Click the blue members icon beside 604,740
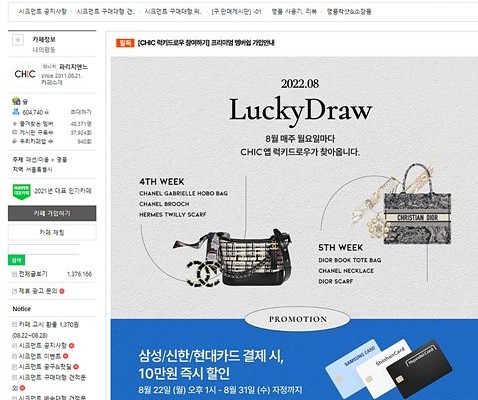Image resolution: width=478 pixels, height=400 pixels. click(x=16, y=112)
